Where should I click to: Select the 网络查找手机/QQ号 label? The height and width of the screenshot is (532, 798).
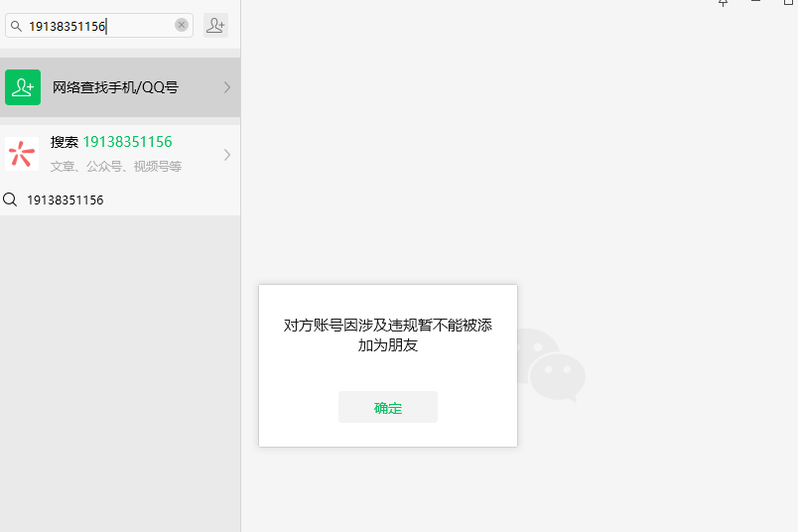click(115, 87)
